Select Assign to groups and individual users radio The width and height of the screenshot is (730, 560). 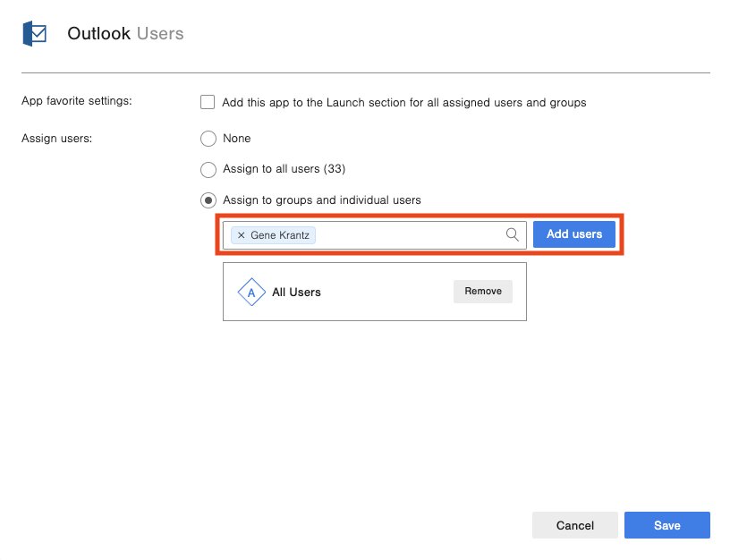[208, 200]
